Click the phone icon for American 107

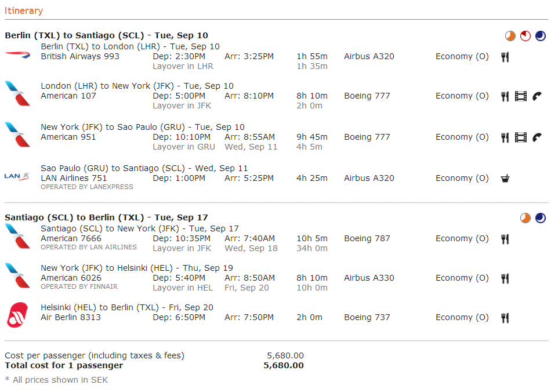coord(537,96)
